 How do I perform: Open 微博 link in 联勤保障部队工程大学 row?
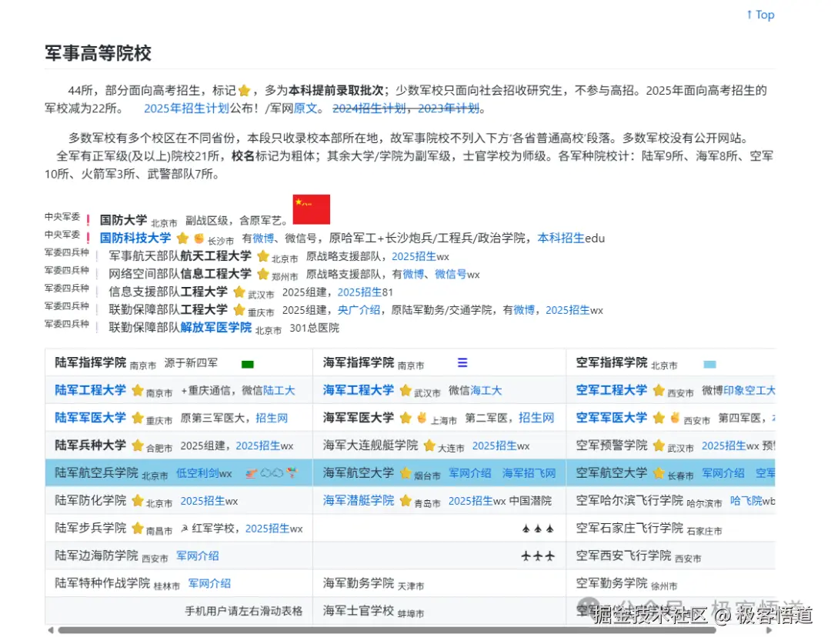click(x=524, y=310)
